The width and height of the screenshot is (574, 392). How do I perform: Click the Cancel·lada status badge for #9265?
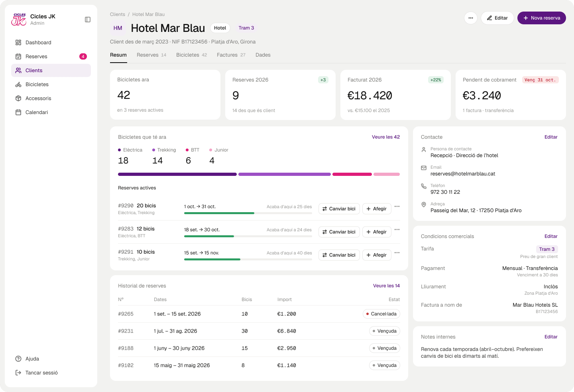[x=381, y=314]
